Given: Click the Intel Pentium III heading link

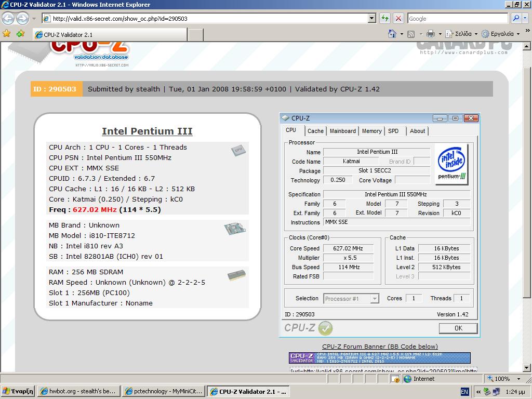Looking at the screenshot, I should (x=147, y=131).
